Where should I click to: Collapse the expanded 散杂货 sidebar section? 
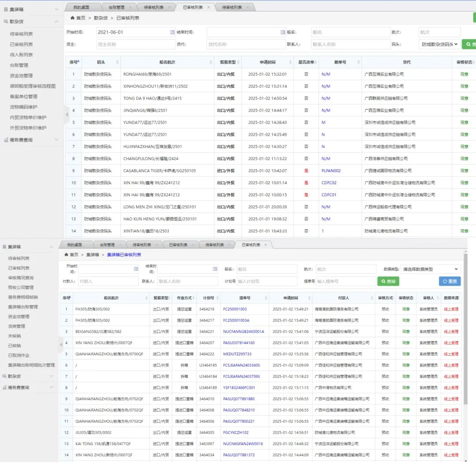click(56, 22)
